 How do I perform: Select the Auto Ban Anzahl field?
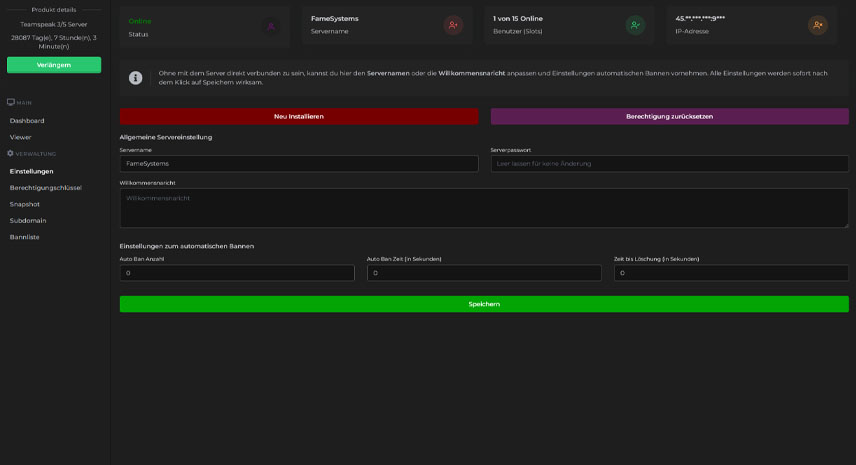pos(237,273)
